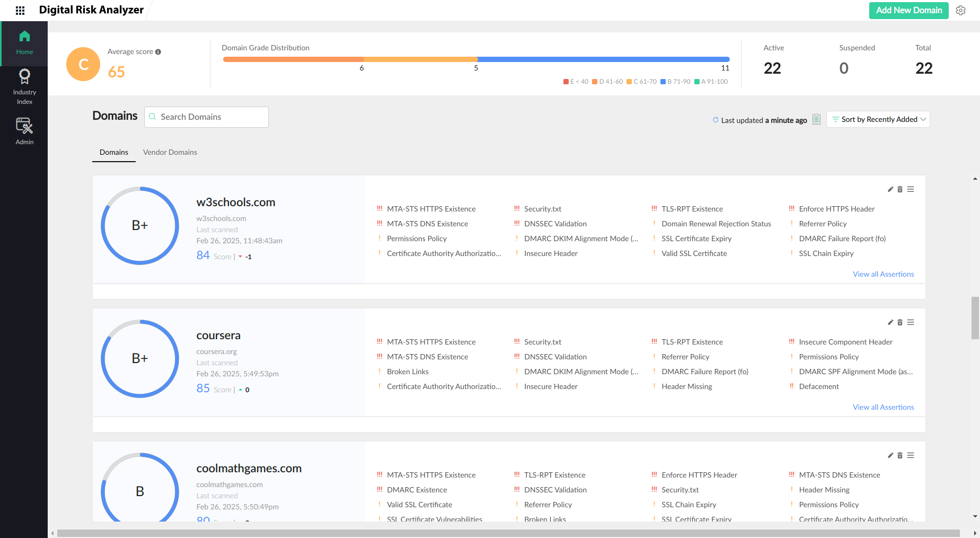Viewport: 980px width, 538px height.
Task: Refresh the last updated status
Action: pos(715,120)
